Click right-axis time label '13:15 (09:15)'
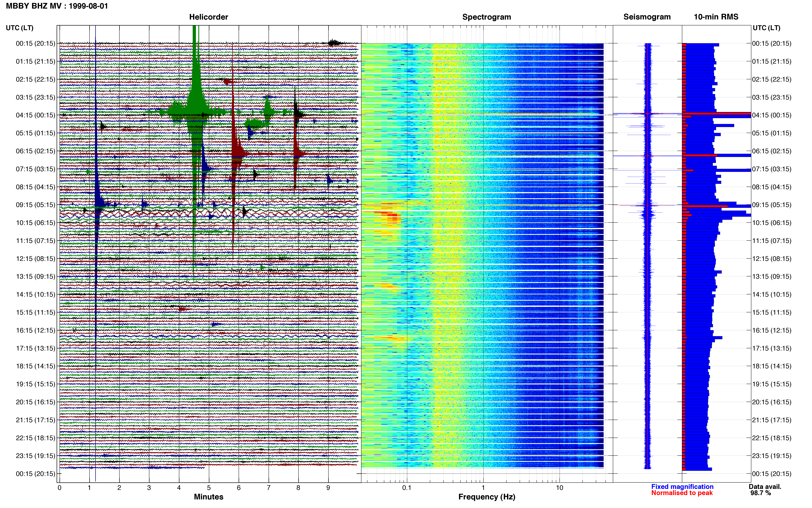The width and height of the screenshot is (812, 508). tap(772, 277)
